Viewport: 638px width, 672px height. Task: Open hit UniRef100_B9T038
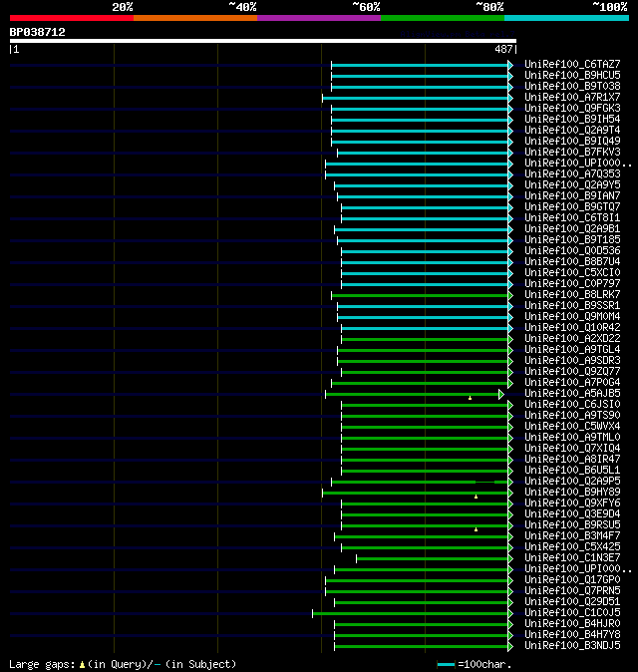(572, 86)
